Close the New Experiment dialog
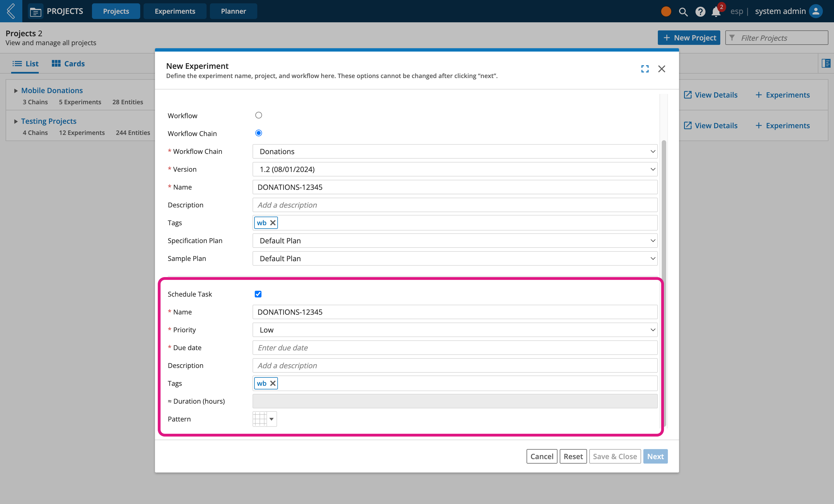 click(x=662, y=69)
